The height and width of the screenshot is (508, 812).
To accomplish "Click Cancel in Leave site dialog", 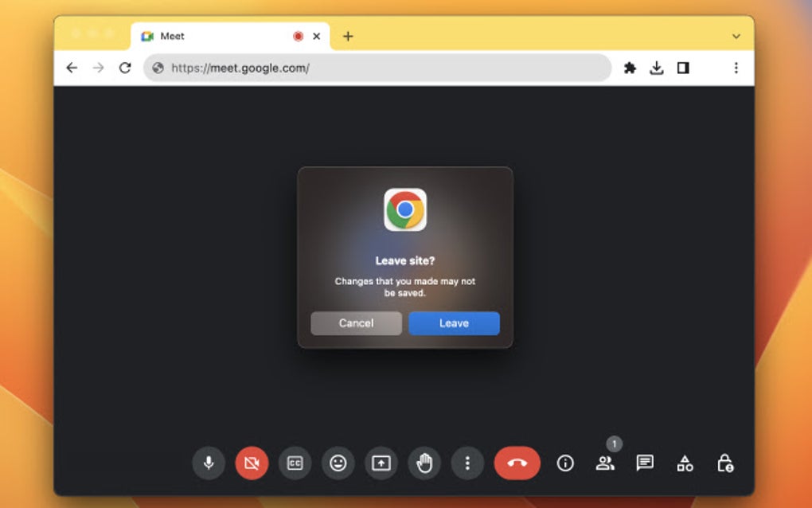I will coord(357,323).
